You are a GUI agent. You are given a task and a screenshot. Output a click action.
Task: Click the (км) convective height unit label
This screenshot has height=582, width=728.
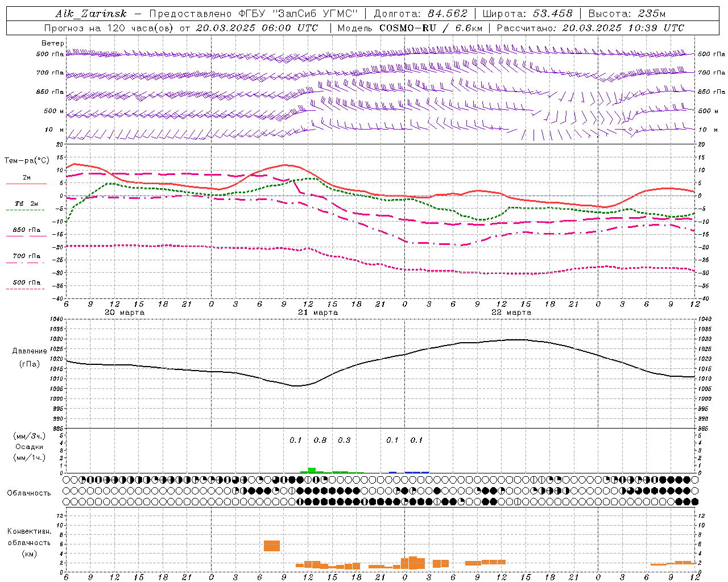point(30,554)
